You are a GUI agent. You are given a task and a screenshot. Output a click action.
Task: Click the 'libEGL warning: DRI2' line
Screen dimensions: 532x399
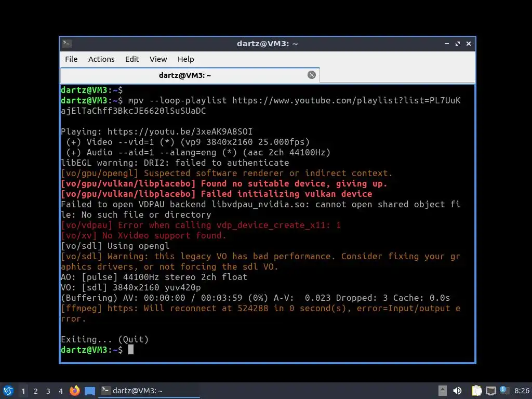[x=175, y=163]
